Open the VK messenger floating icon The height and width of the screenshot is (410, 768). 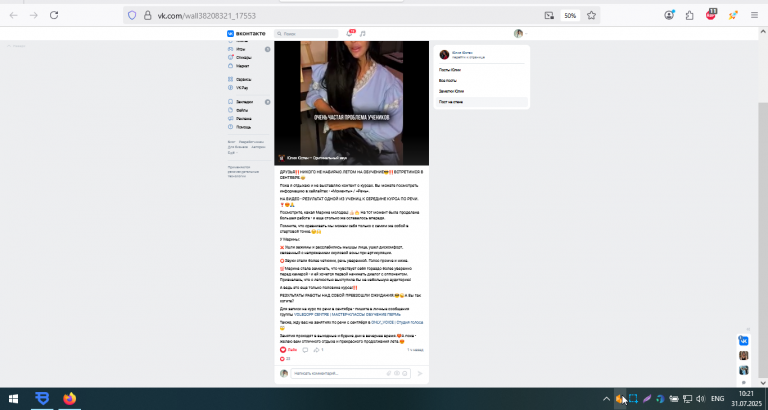(x=744, y=340)
